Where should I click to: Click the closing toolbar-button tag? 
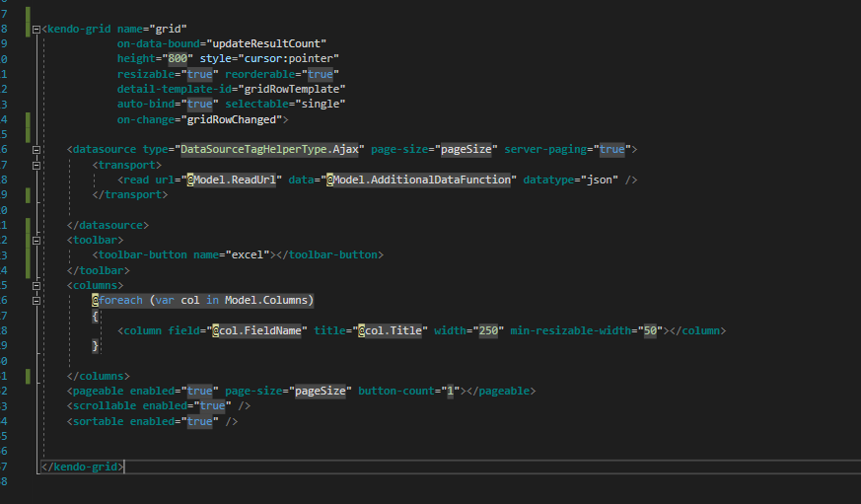coord(329,254)
